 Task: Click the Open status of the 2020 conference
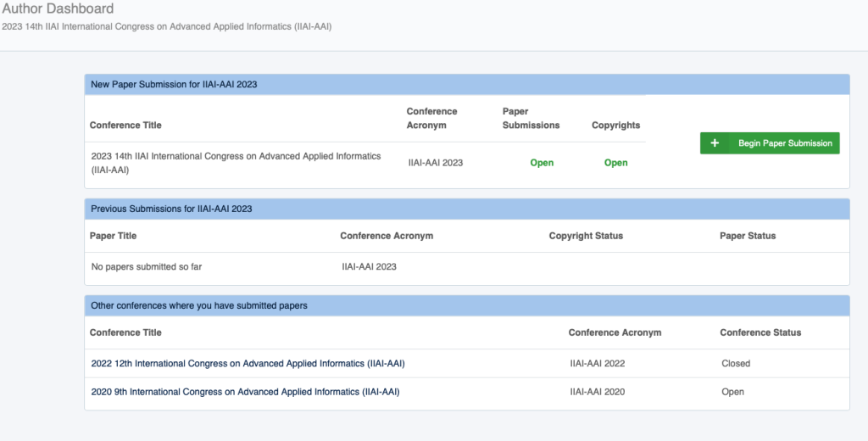[732, 392]
